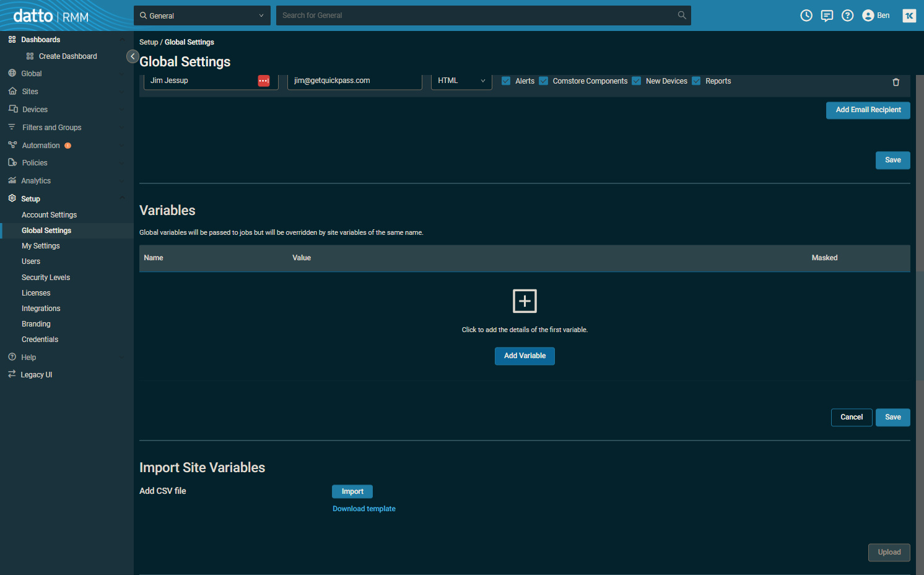Open My Settings in sidebar
924x575 pixels.
[41, 246]
